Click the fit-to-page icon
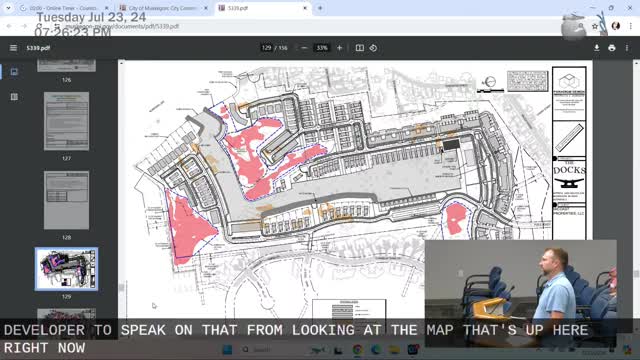Screen dimensions: 640x360 click(x=360, y=48)
